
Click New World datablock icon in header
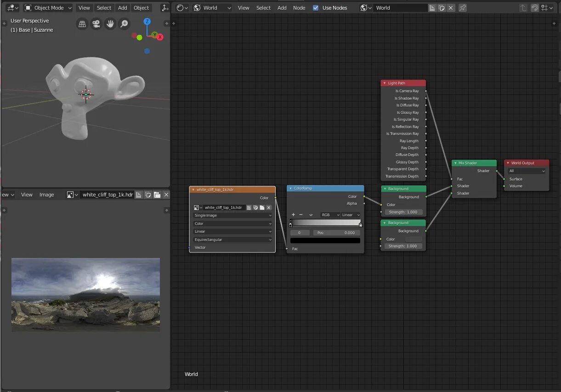click(432, 8)
